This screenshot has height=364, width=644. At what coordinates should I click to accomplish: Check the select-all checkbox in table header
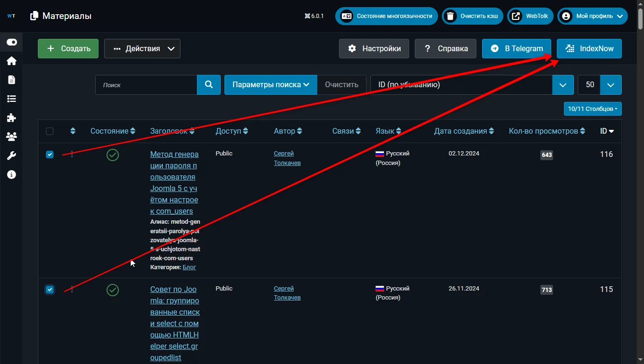[50, 131]
